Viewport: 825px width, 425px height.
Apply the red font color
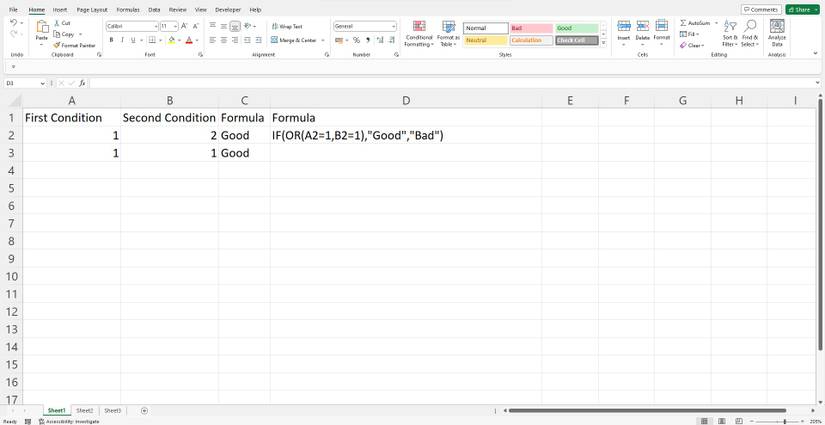coord(189,40)
